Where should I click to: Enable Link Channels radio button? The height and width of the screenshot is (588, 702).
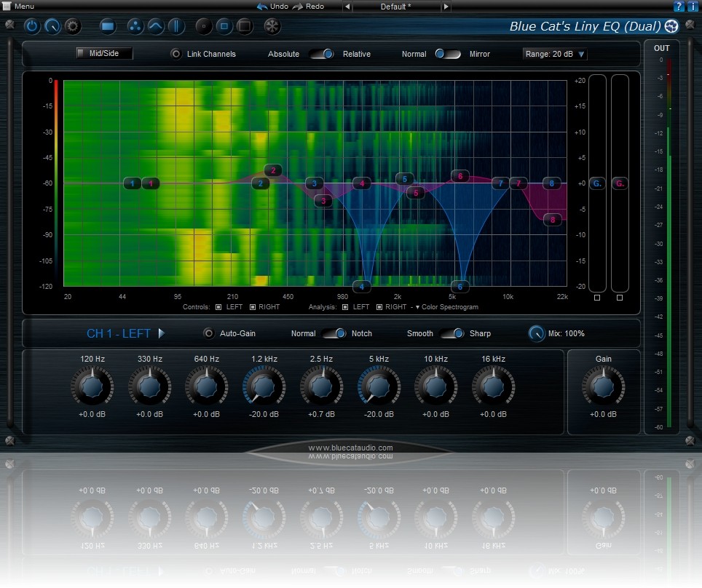pos(176,54)
